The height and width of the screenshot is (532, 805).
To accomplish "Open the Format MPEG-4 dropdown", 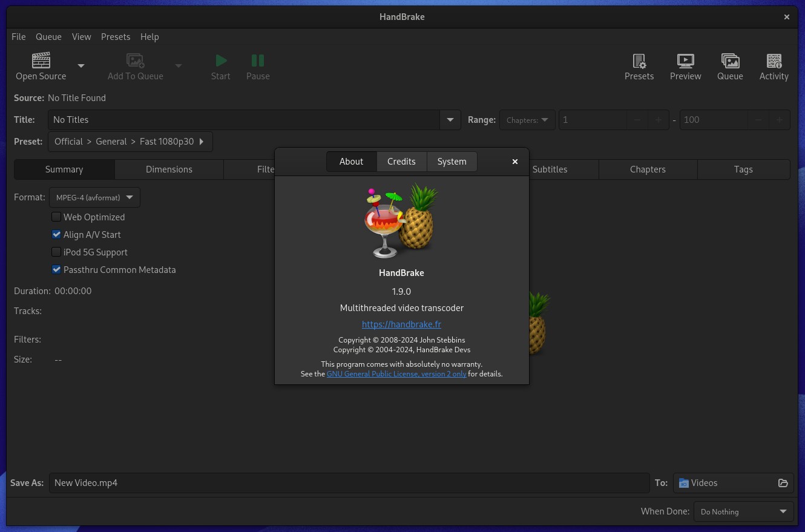I will click(94, 197).
